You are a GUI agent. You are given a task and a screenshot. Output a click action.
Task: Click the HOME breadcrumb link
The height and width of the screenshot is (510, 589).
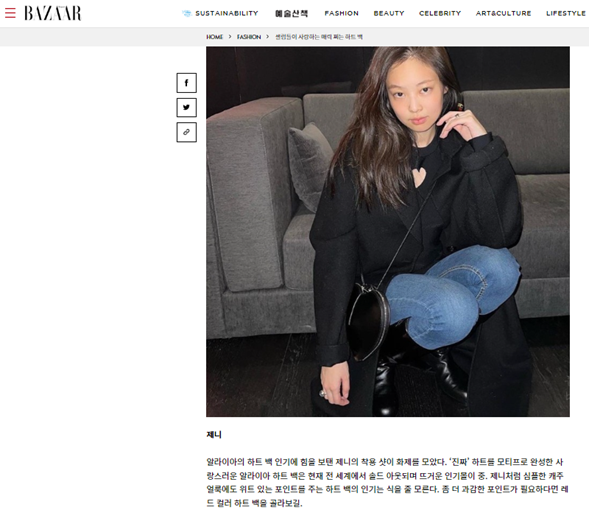click(214, 37)
